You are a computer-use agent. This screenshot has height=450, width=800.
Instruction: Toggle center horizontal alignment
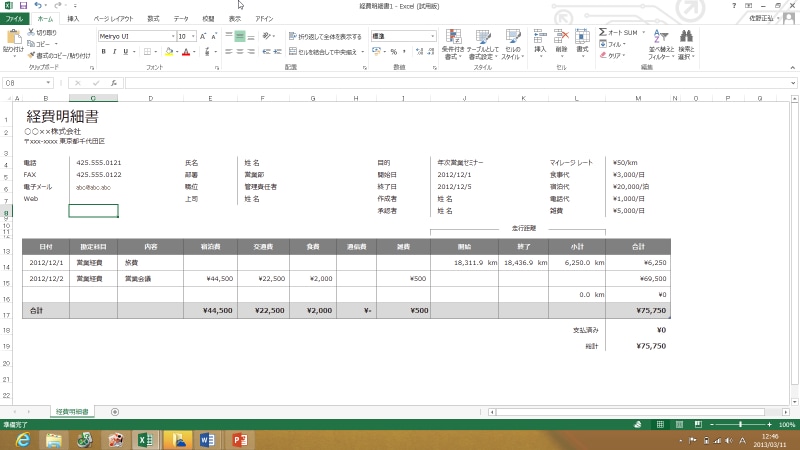(x=240, y=52)
